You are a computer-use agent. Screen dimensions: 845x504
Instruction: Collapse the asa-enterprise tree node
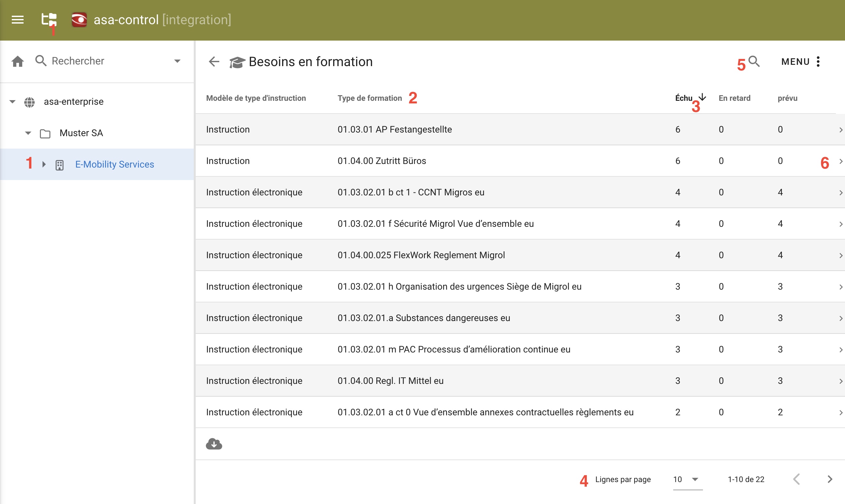12,101
